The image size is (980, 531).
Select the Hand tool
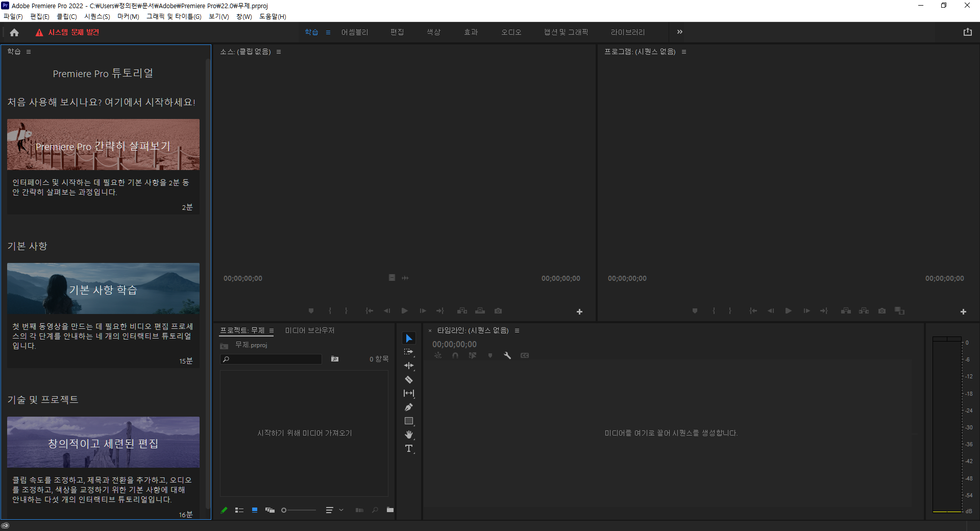tap(409, 435)
